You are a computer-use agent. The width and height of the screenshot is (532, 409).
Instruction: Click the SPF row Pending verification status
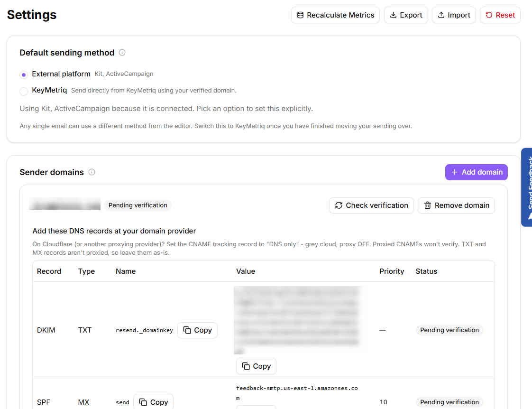click(x=449, y=402)
